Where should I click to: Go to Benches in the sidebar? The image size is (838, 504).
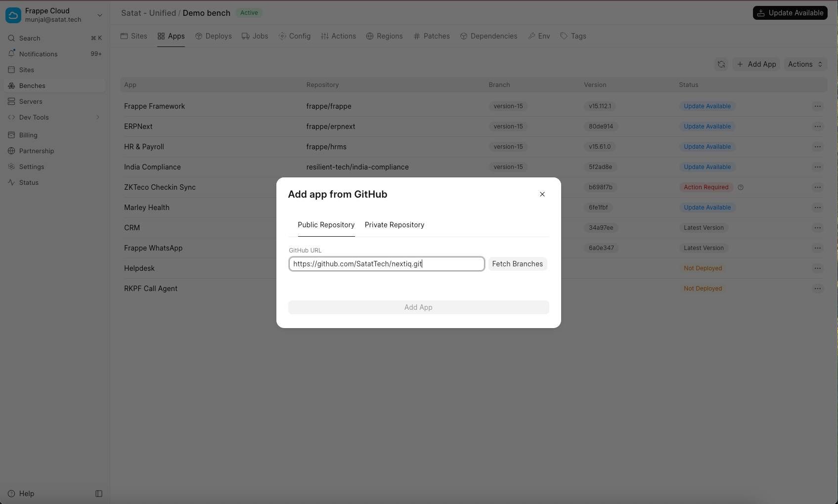[x=54, y=85]
